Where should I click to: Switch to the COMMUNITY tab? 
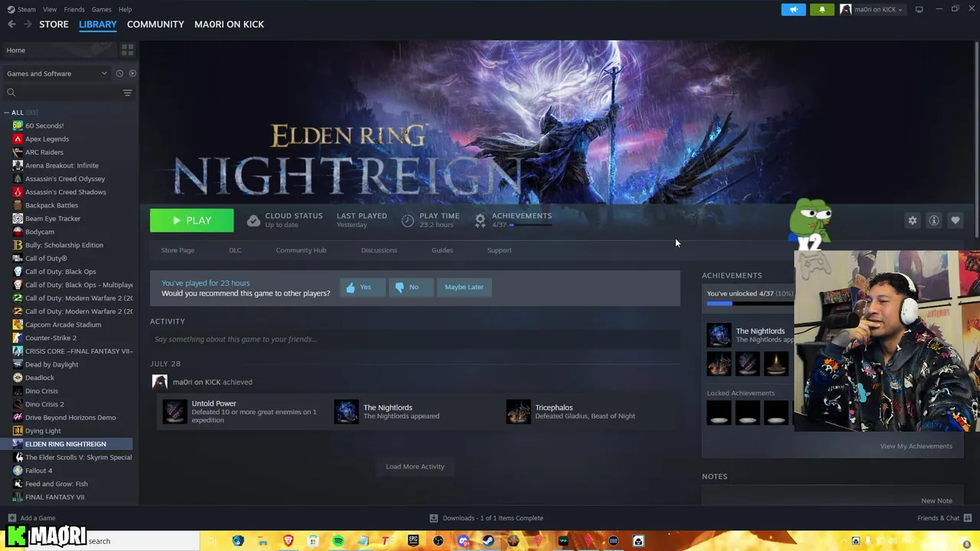[155, 24]
